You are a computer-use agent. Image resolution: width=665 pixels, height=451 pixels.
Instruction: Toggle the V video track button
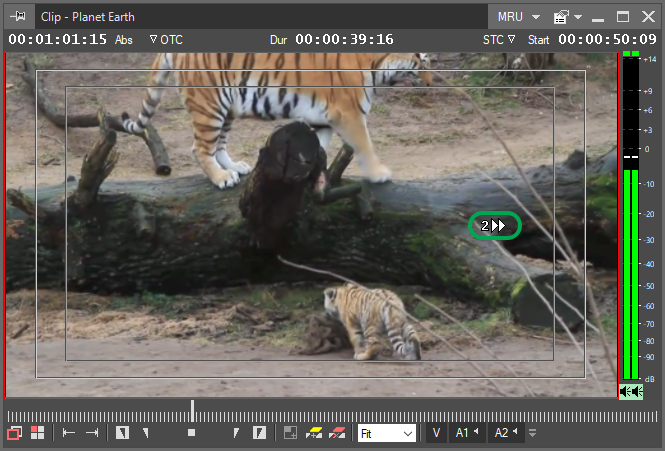coord(436,433)
